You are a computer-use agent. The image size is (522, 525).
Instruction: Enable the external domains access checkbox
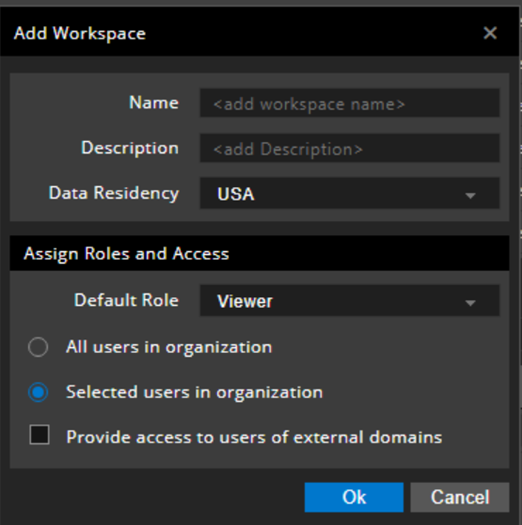click(40, 435)
